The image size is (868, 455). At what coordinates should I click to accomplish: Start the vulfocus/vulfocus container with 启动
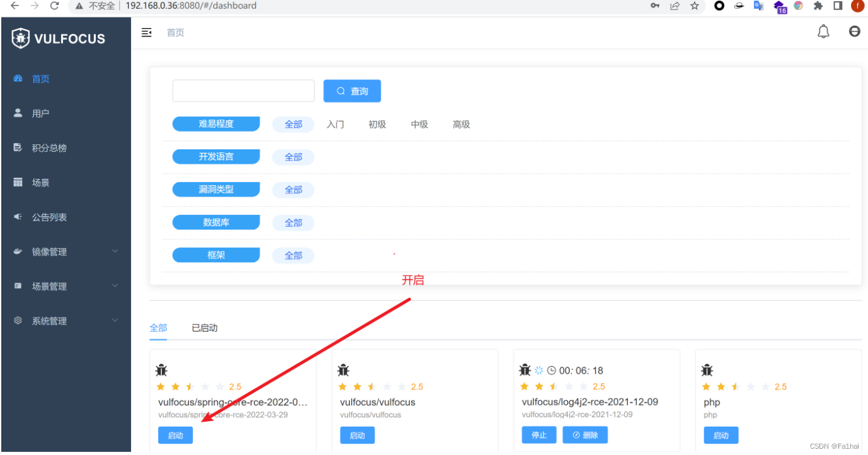click(357, 435)
